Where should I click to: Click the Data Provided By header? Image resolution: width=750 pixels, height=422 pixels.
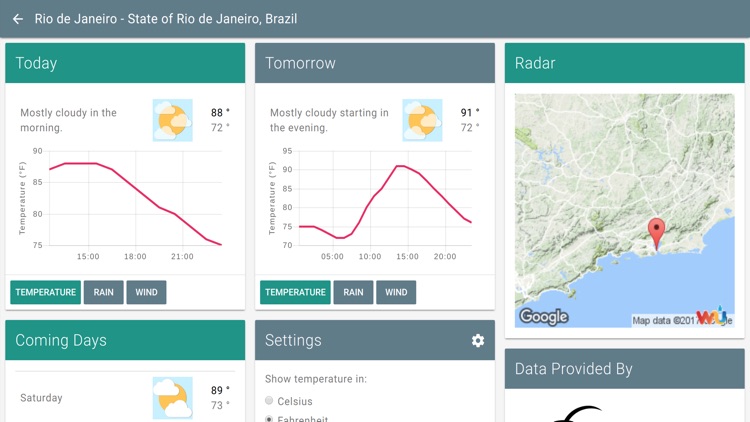(624, 368)
